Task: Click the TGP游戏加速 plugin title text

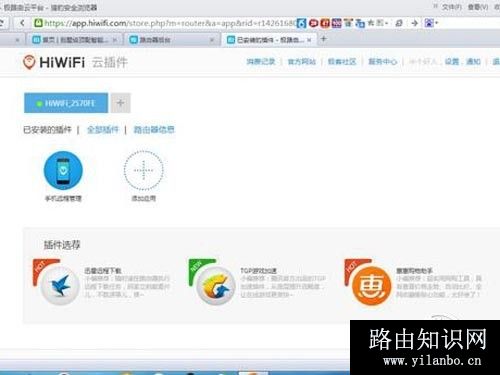Action: click(x=258, y=271)
